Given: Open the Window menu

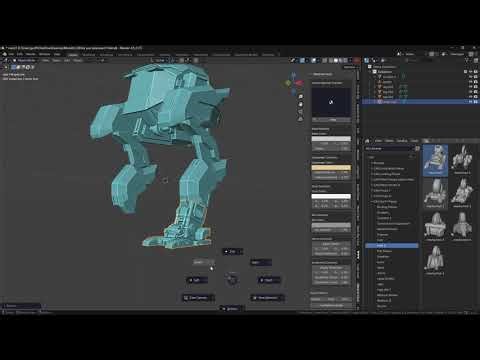Looking at the screenshot, I should [x=45, y=54].
